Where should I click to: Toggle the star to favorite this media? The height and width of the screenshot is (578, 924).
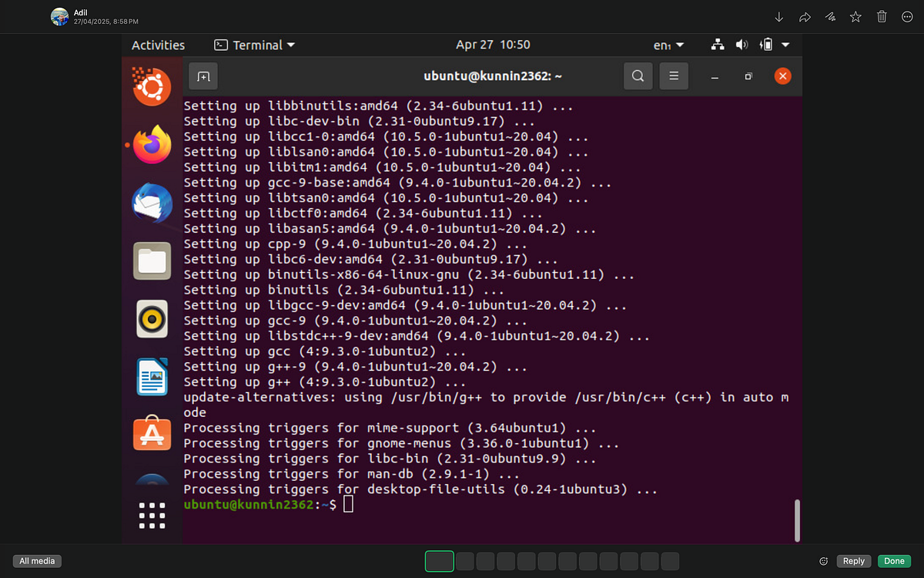click(855, 16)
